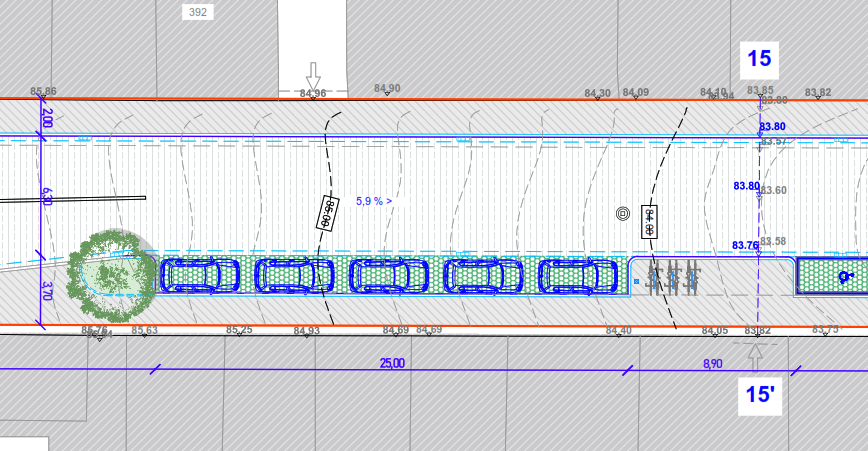
Task: Select the first parked car nearest the tree
Action: coord(200,275)
